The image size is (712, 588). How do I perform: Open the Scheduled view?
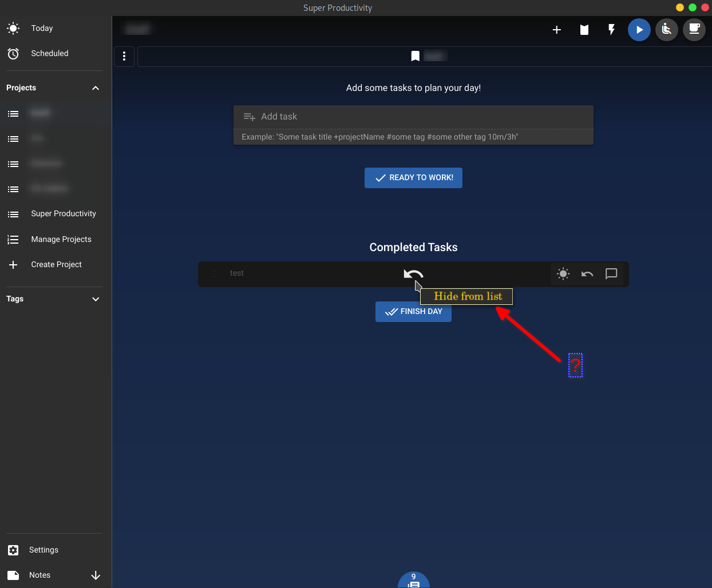(x=49, y=53)
